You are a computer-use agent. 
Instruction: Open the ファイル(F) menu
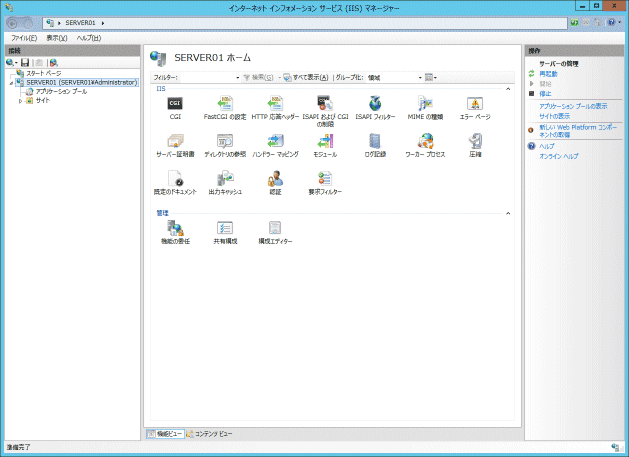point(24,38)
